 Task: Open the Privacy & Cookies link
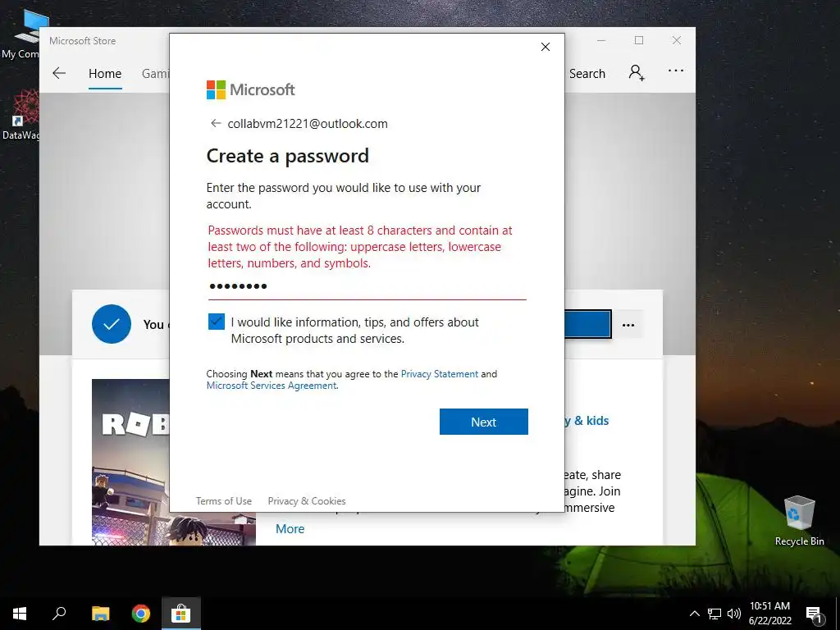[x=307, y=501]
